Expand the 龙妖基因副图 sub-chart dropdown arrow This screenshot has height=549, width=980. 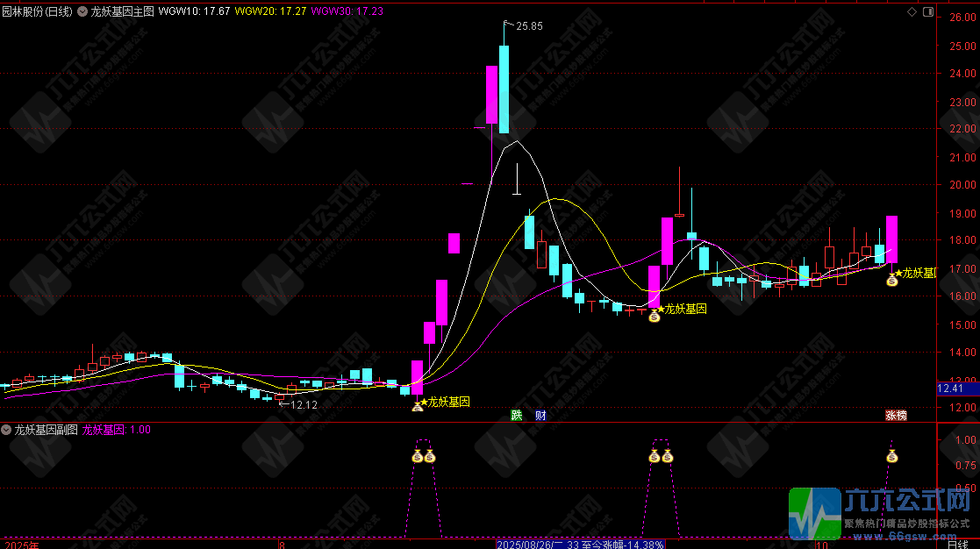pyautogui.click(x=7, y=430)
